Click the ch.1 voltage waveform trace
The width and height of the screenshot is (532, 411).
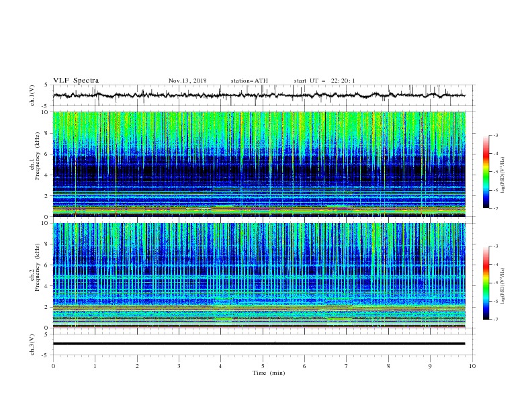pos(259,95)
